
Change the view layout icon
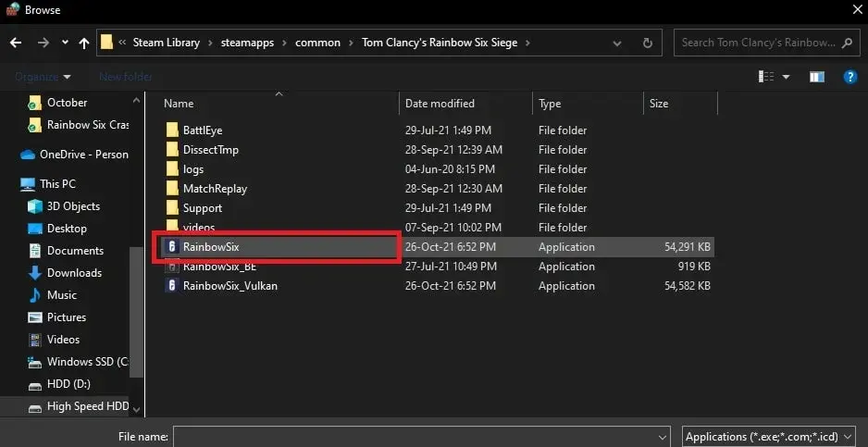[766, 77]
